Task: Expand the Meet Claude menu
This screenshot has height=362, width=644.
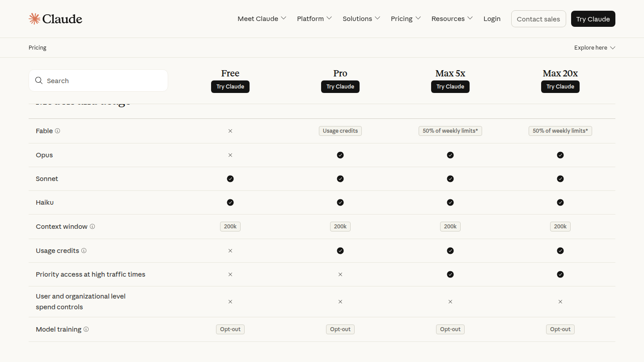Action: coord(262,19)
